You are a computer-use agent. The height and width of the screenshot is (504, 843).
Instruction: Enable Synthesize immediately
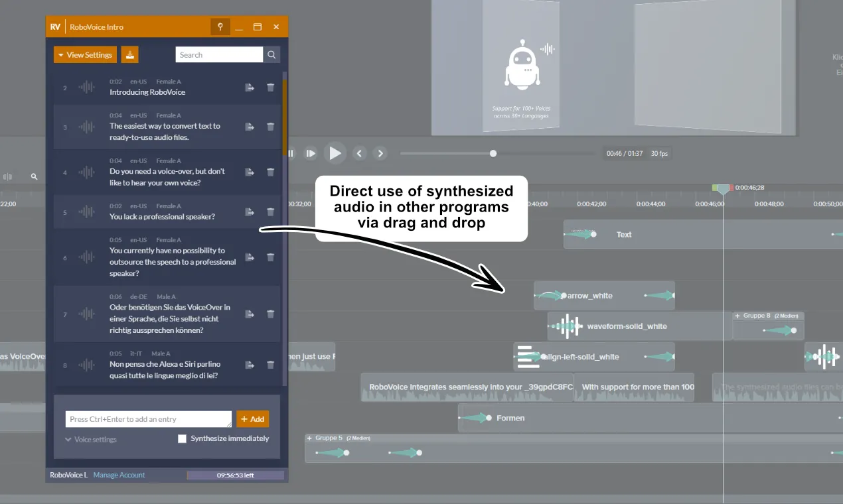point(182,438)
